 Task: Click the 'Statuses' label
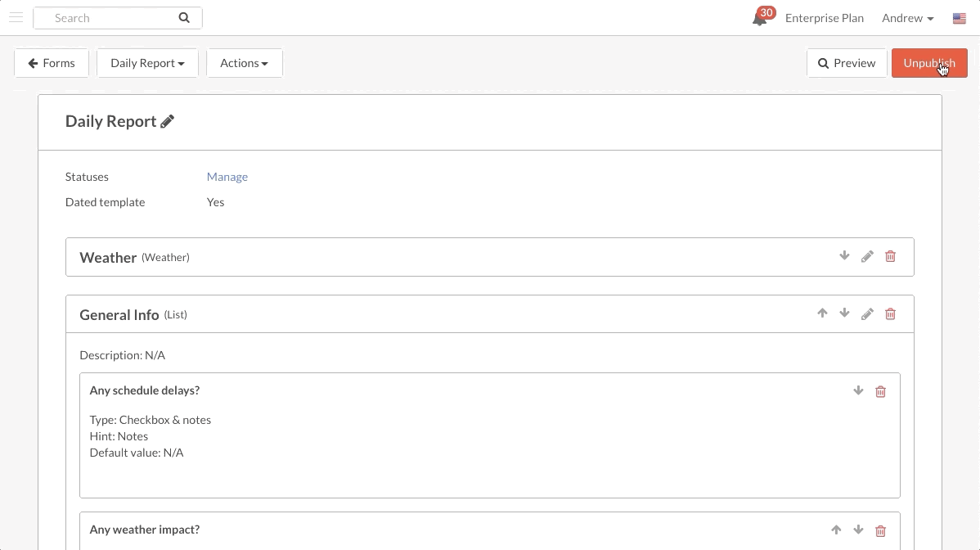(x=87, y=177)
